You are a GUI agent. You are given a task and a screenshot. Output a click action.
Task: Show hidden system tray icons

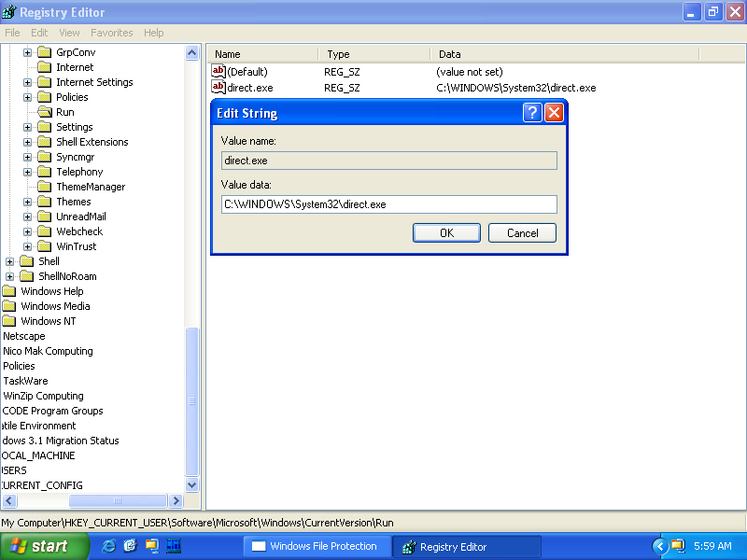tap(660, 546)
